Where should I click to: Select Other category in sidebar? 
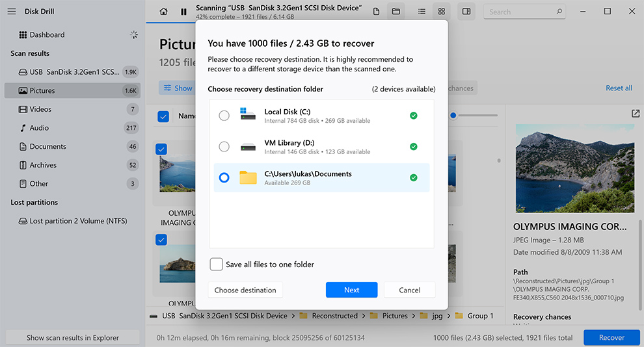click(72, 184)
